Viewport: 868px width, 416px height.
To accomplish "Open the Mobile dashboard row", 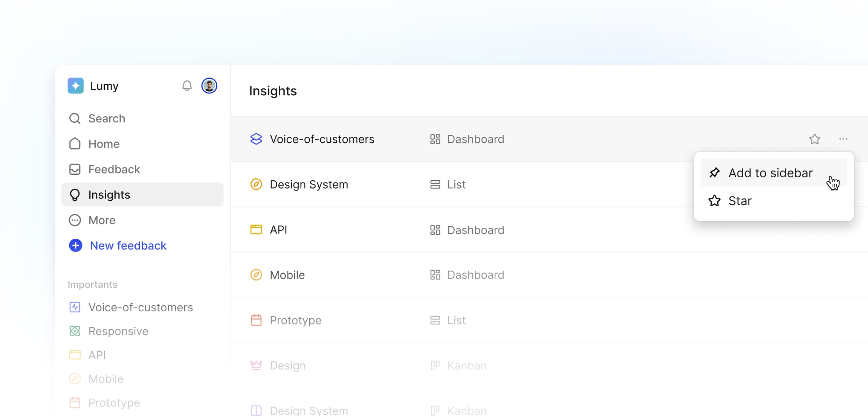I will [x=287, y=275].
